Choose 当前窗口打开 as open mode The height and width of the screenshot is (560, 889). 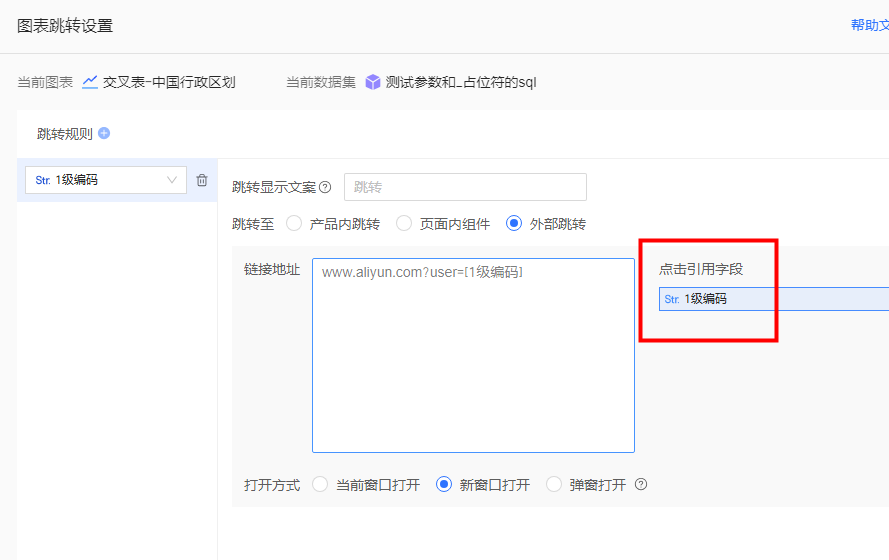pos(320,484)
